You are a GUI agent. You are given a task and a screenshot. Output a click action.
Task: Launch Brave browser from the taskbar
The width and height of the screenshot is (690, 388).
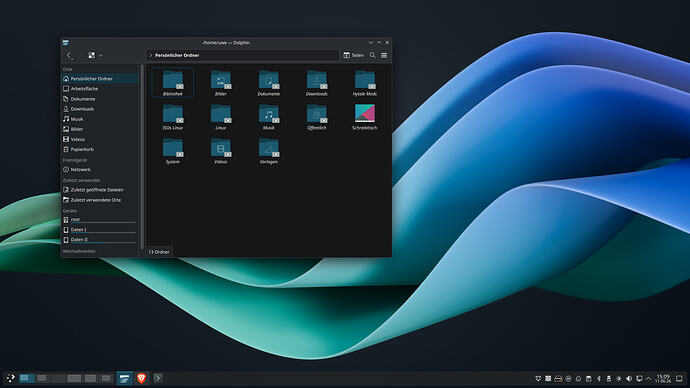[141, 378]
